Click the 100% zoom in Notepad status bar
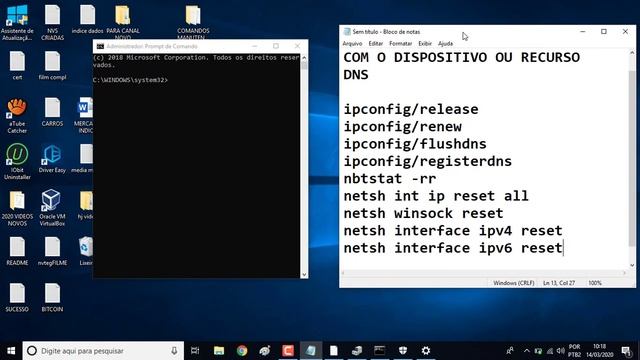 [x=595, y=283]
